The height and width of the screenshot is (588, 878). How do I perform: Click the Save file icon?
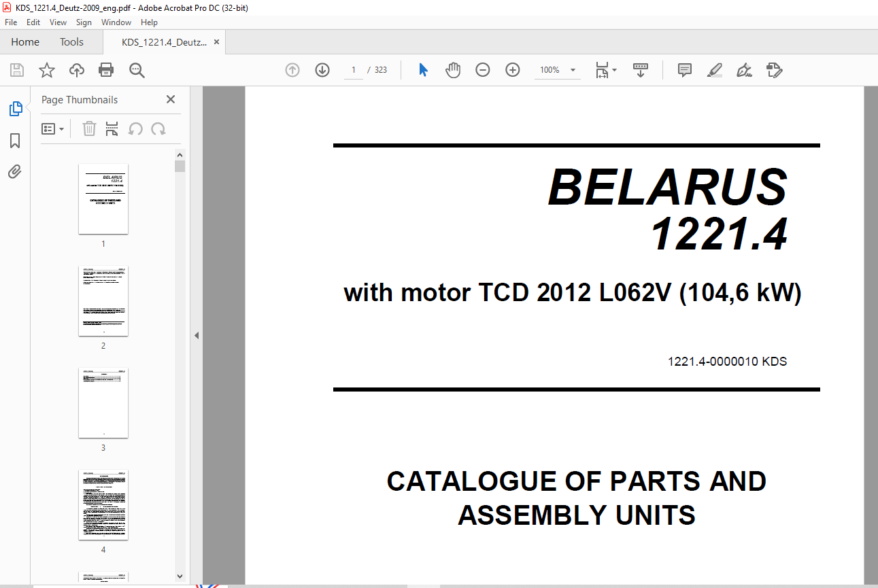(17, 70)
